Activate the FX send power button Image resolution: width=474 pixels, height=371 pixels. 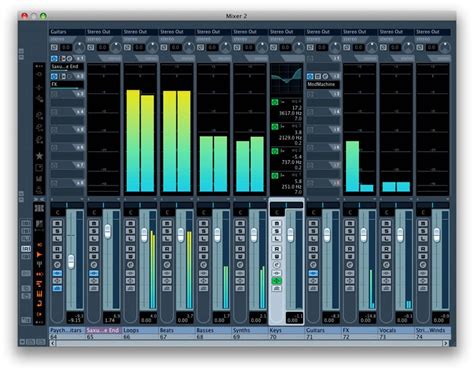click(54, 76)
